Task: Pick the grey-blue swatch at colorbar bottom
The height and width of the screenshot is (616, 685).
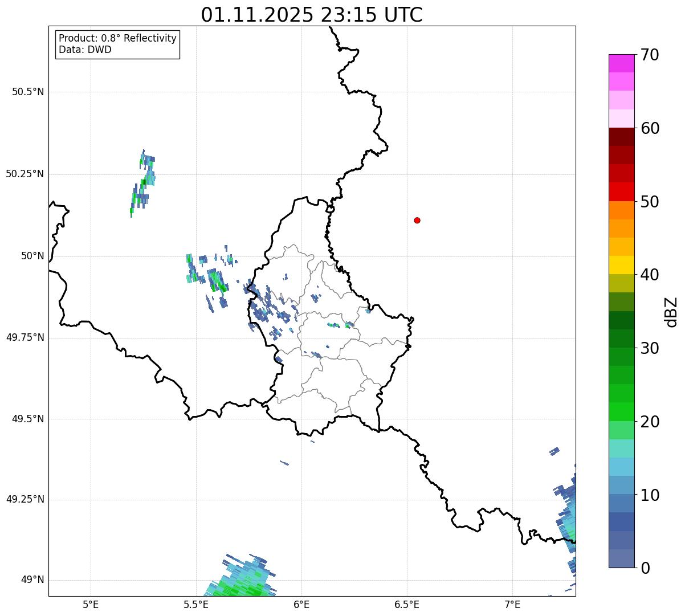Action: pos(621,558)
